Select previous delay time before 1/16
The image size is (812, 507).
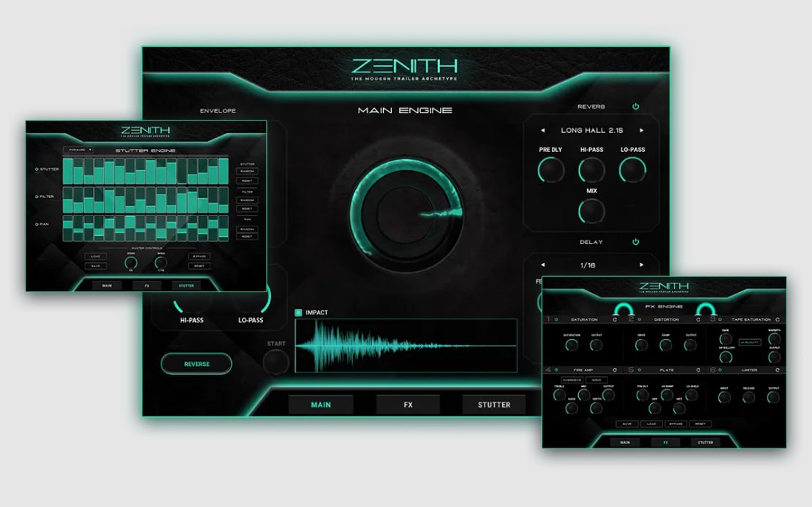[x=543, y=265]
